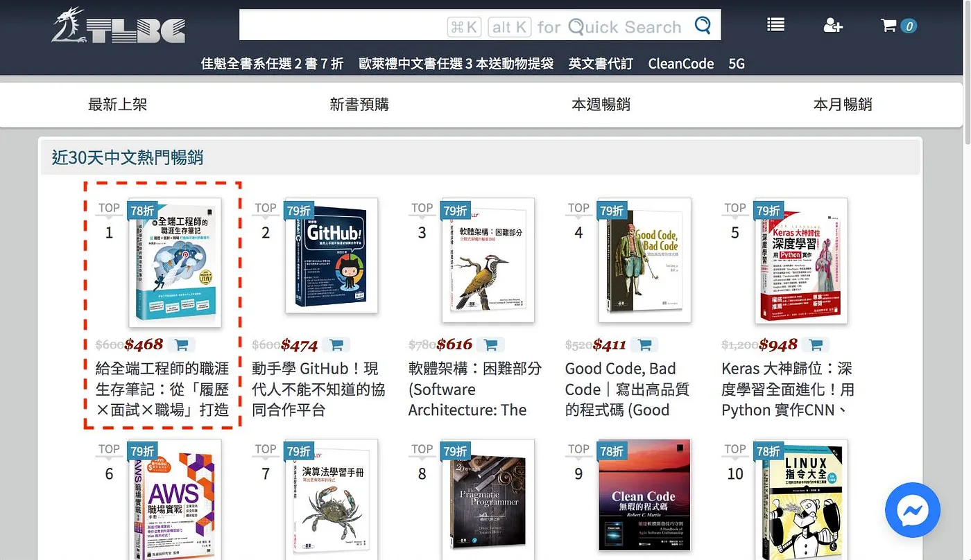Open 佳魁全書系任選 2 書 7 折 promotion
971x560 pixels.
point(272,64)
